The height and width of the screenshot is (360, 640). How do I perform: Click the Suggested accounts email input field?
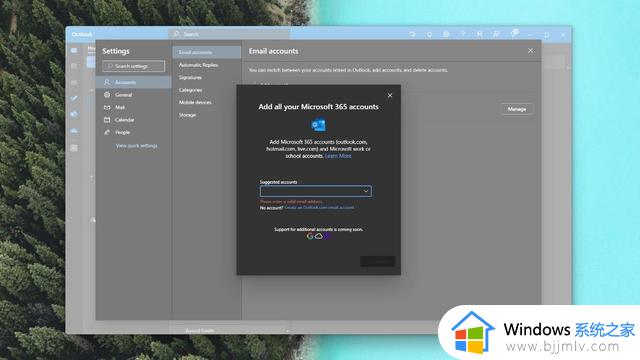316,191
